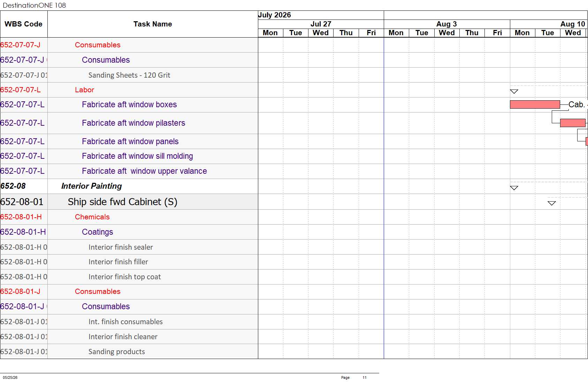Select the Sanding Sheets - 120 Grit row

click(x=129, y=75)
